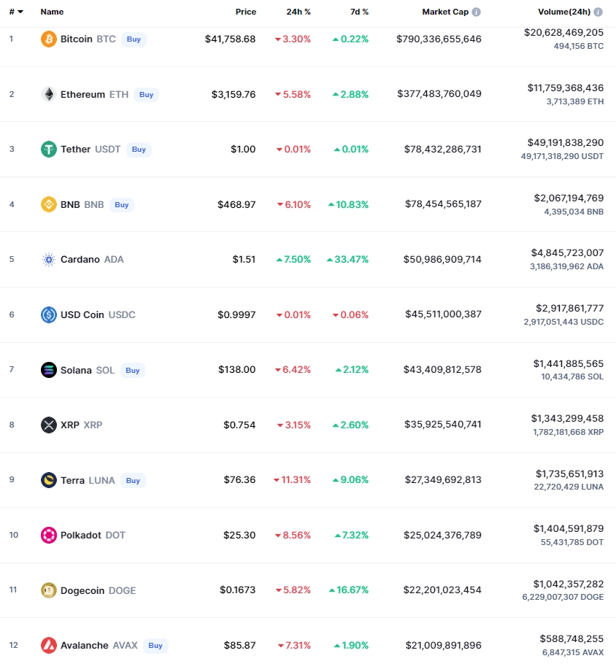Viewport: 616px width, 672px height.
Task: Click the Polkadot pink logo icon
Action: click(x=48, y=535)
